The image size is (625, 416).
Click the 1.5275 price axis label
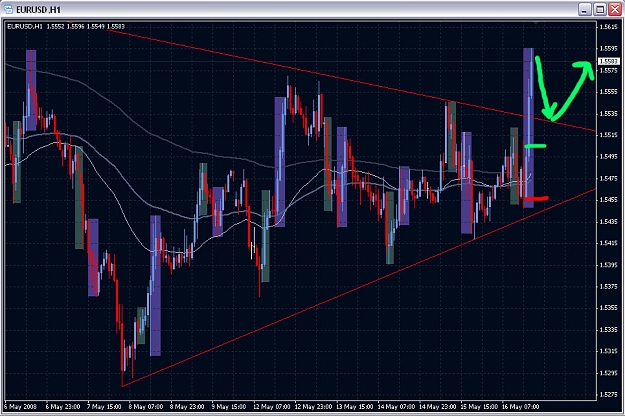609,394
